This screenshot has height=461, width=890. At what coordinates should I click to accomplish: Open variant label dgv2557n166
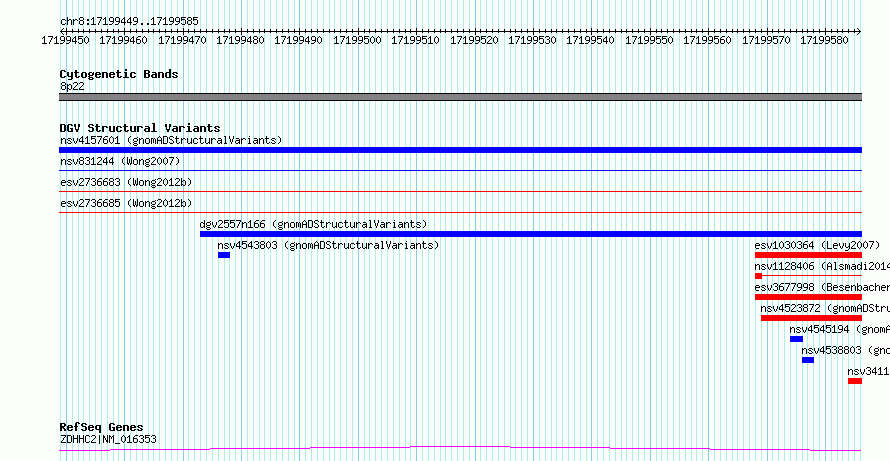tap(313, 224)
